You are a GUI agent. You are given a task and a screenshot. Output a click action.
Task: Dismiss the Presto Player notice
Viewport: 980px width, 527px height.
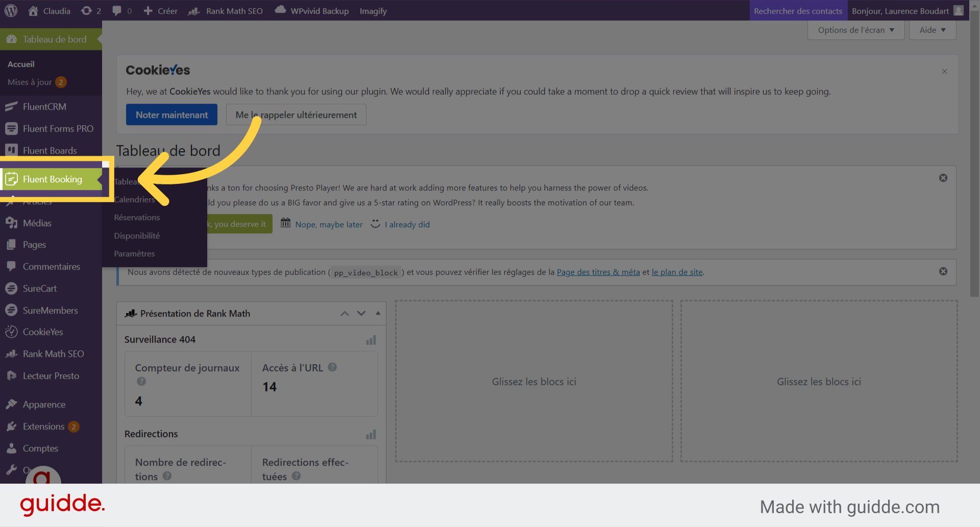pyautogui.click(x=943, y=178)
